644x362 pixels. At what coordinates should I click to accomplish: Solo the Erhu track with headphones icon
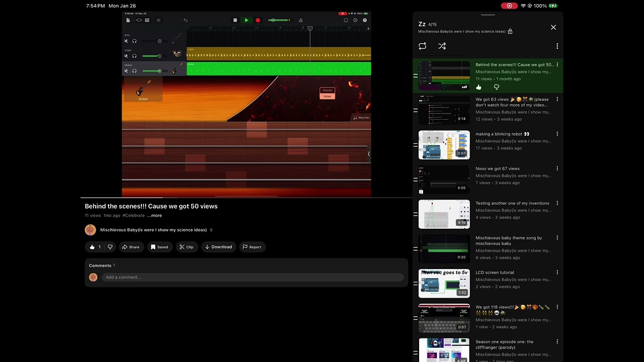click(134, 41)
